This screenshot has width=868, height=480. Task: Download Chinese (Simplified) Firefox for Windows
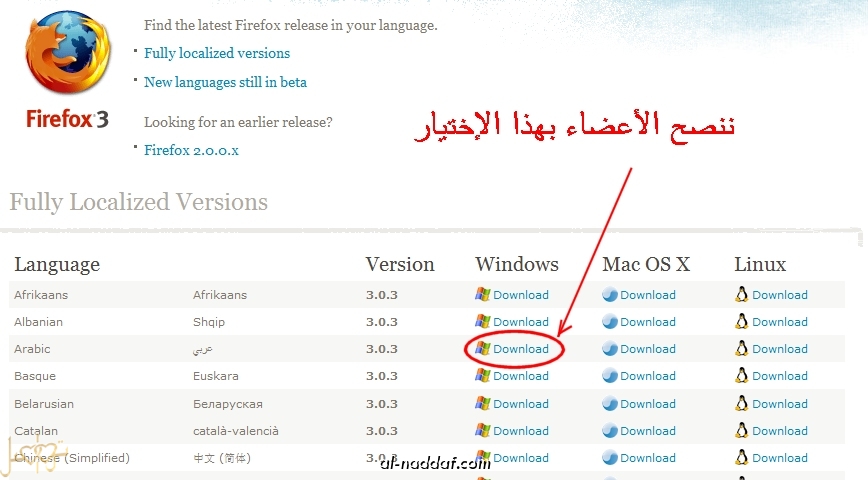click(521, 458)
